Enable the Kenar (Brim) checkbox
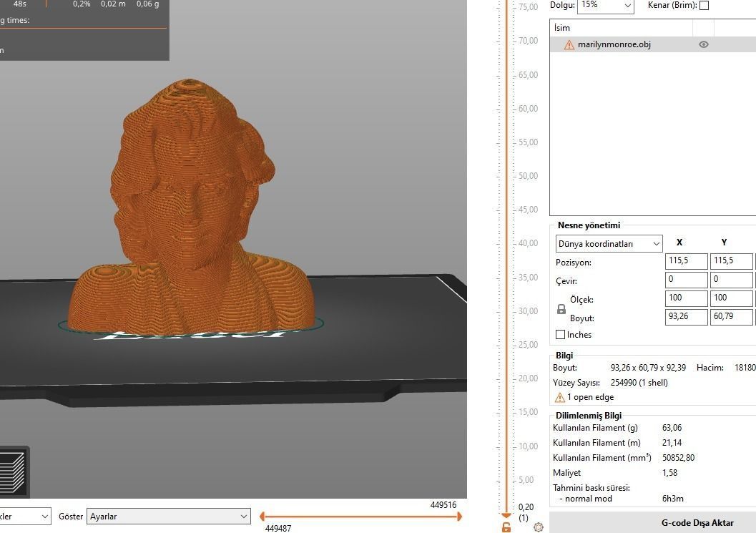This screenshot has height=533, width=756. pyautogui.click(x=704, y=5)
